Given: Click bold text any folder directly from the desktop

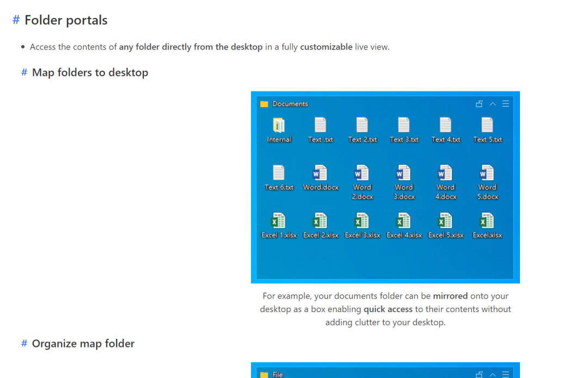Looking at the screenshot, I should pyautogui.click(x=191, y=47).
